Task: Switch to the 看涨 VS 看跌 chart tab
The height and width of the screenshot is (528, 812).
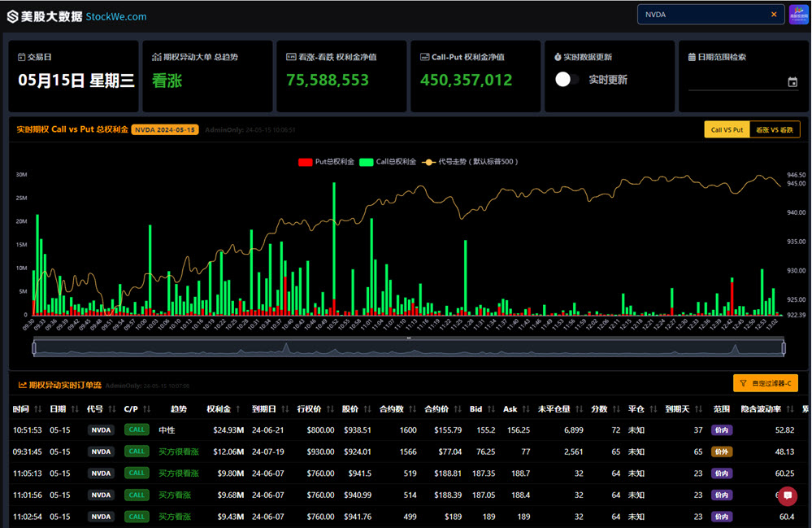Action: 774,129
